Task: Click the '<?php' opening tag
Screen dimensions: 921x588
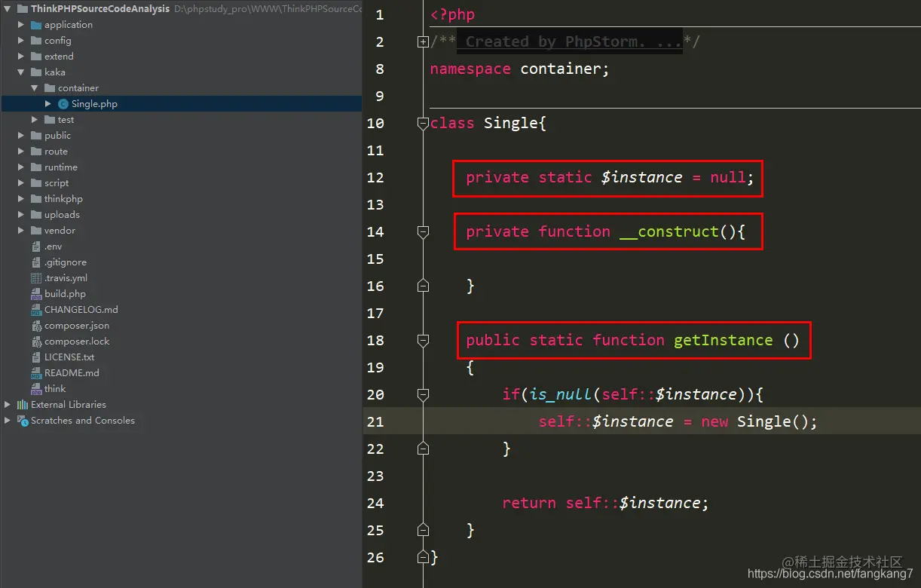Action: point(452,15)
